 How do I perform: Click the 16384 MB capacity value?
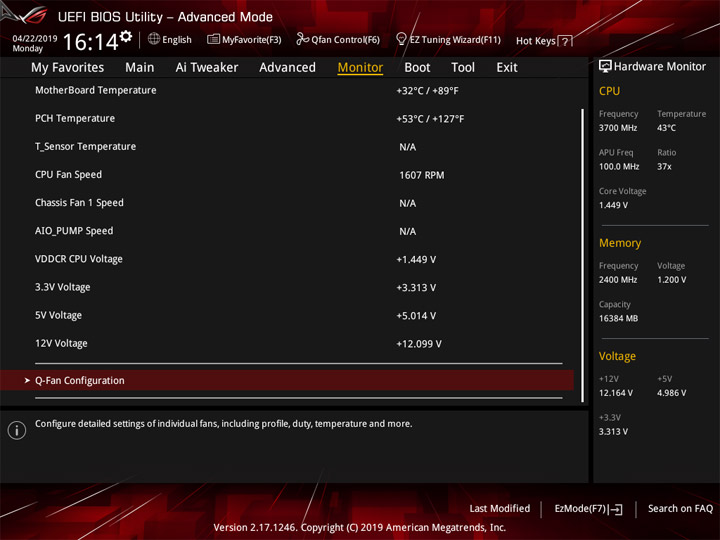[x=618, y=318]
